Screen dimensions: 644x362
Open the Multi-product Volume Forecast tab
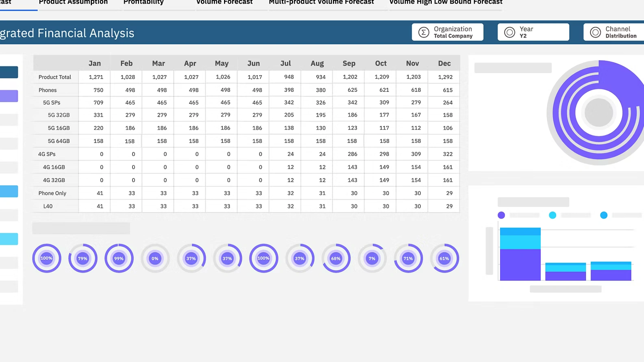[x=321, y=2]
